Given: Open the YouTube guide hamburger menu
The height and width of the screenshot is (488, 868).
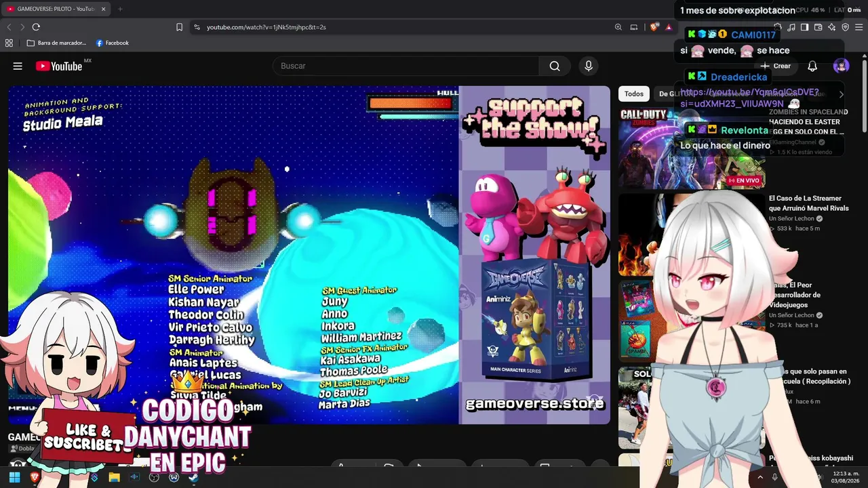Looking at the screenshot, I should [18, 66].
